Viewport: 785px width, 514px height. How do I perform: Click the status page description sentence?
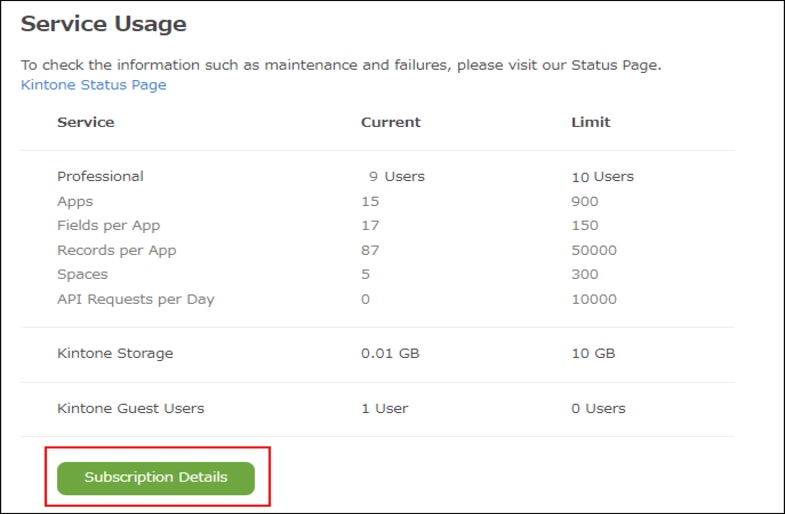[x=341, y=65]
